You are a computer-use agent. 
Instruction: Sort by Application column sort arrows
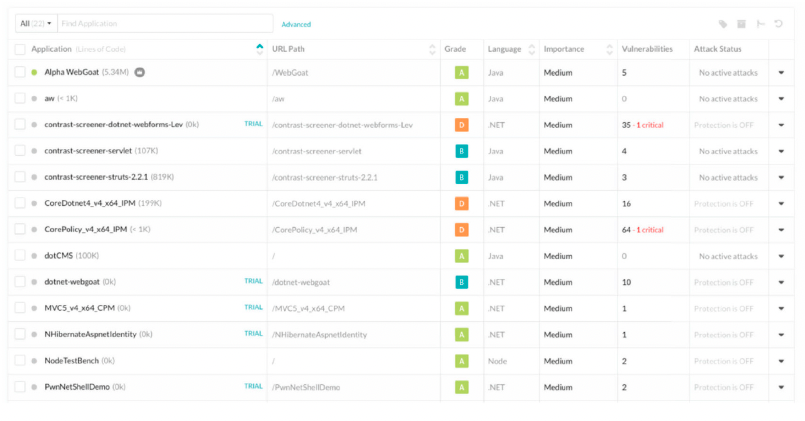click(260, 48)
